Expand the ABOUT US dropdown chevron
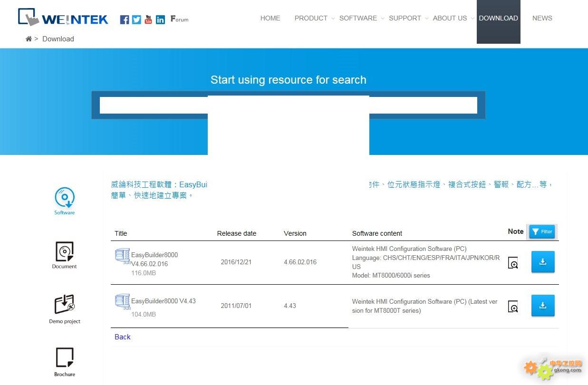The height and width of the screenshot is (385, 588). coord(472,19)
